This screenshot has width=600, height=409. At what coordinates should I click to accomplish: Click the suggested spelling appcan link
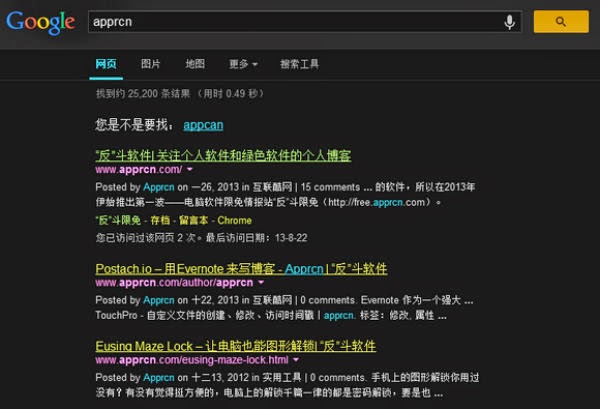click(203, 125)
